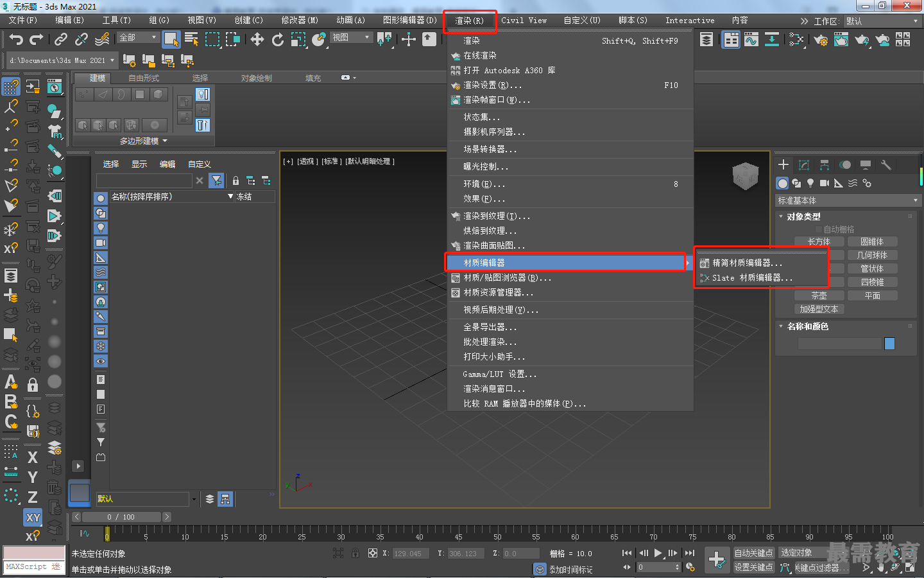Toggle display all objects eye icon
The image size is (924, 578).
(x=101, y=362)
